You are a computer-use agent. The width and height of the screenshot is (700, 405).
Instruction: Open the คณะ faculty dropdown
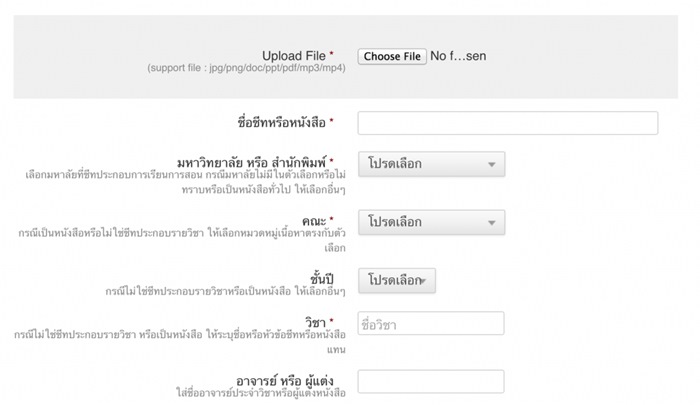pyautogui.click(x=432, y=222)
